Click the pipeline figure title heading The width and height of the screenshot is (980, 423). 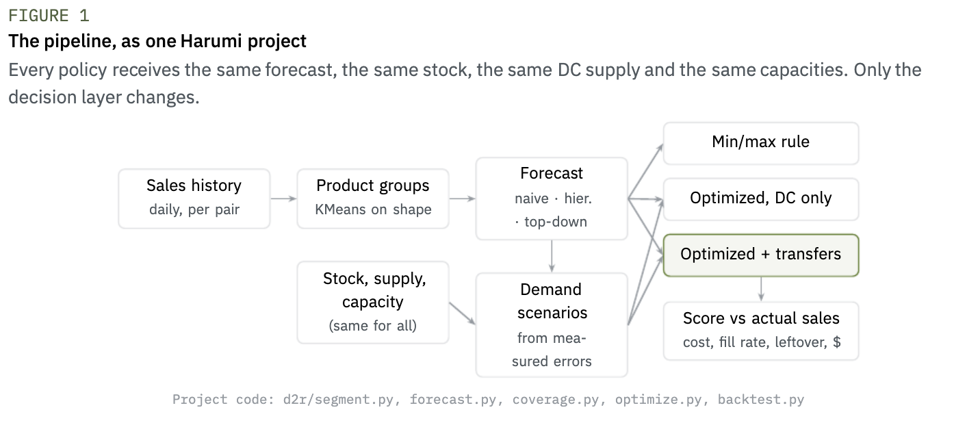tap(157, 41)
